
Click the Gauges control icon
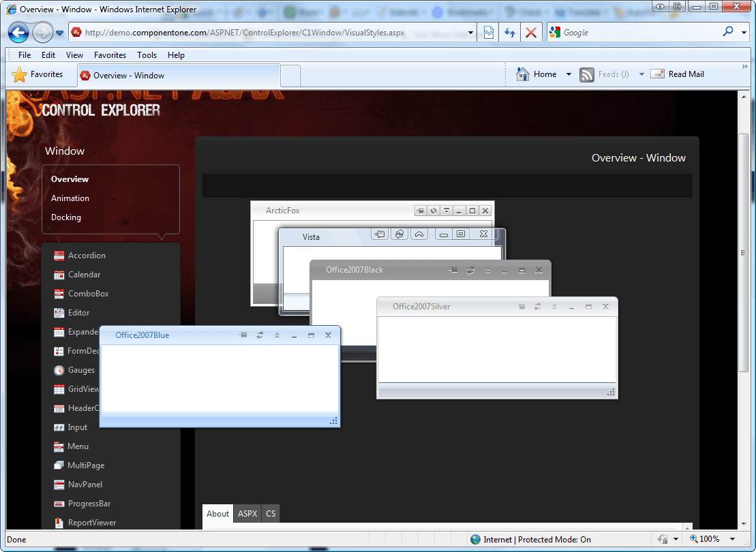point(59,370)
